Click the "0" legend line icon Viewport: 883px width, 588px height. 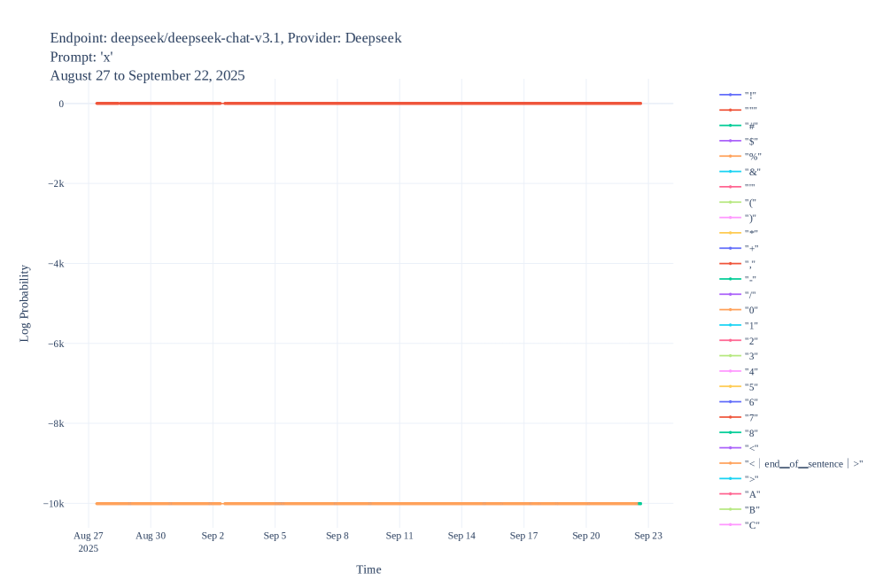coord(730,310)
